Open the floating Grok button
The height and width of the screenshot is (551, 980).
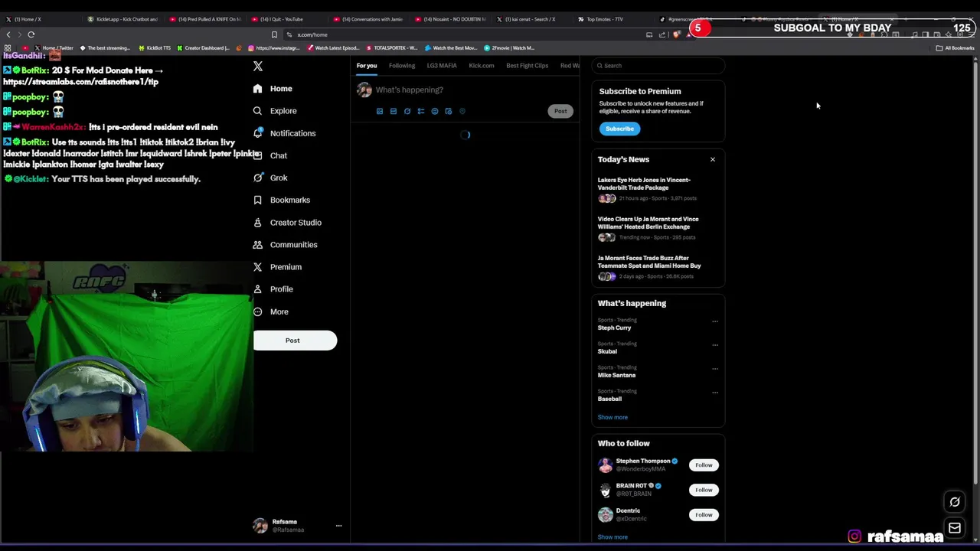955,503
